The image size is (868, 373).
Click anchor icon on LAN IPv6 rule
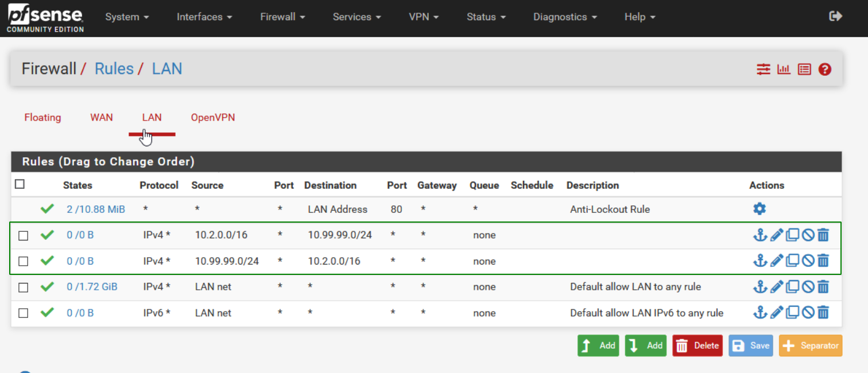pyautogui.click(x=760, y=312)
